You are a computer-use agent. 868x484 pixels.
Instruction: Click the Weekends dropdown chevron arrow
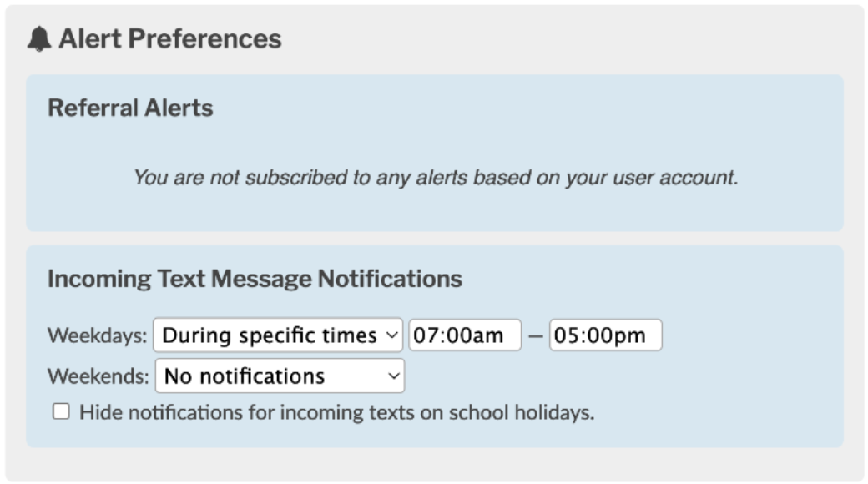click(x=394, y=376)
